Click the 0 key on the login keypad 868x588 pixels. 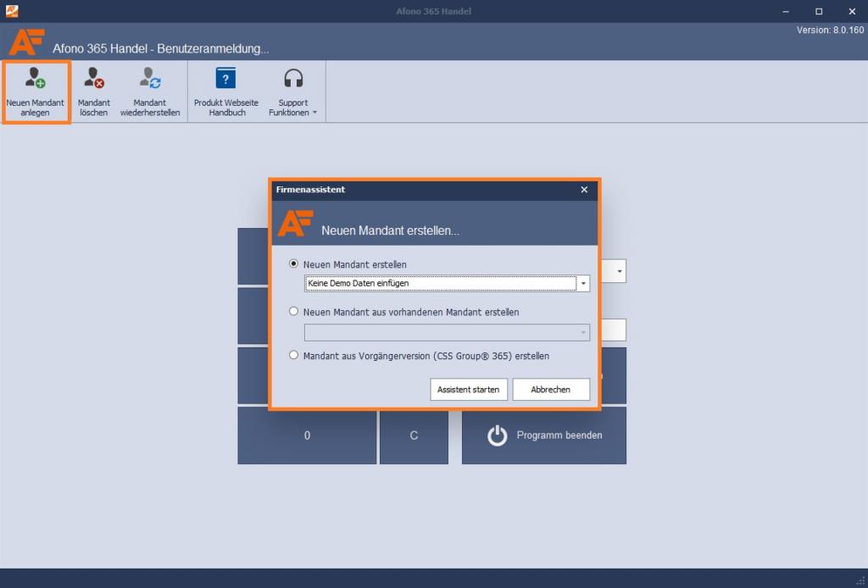[x=307, y=435]
